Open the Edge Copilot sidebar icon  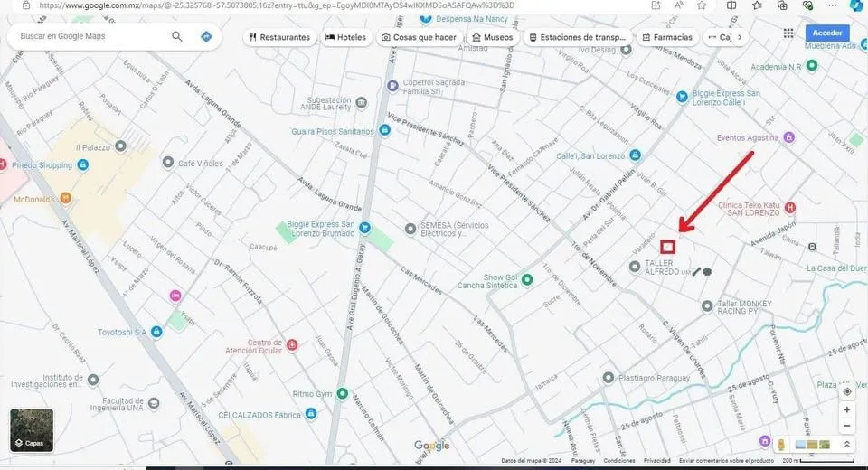pyautogui.click(x=856, y=5)
